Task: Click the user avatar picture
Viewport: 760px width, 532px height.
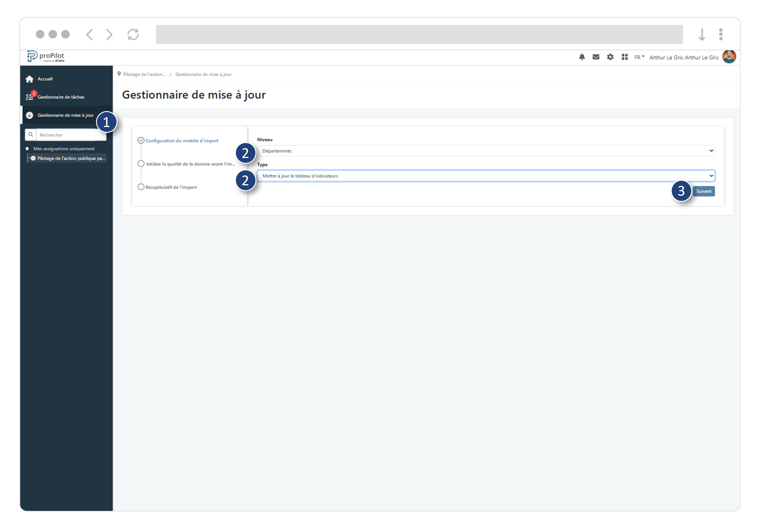Action: (x=729, y=57)
